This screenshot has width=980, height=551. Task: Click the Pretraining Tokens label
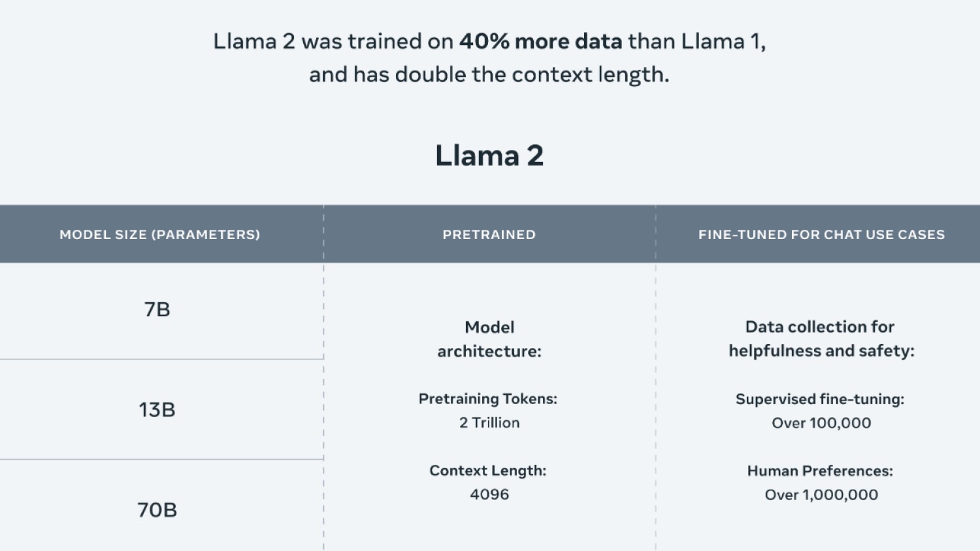click(x=488, y=399)
